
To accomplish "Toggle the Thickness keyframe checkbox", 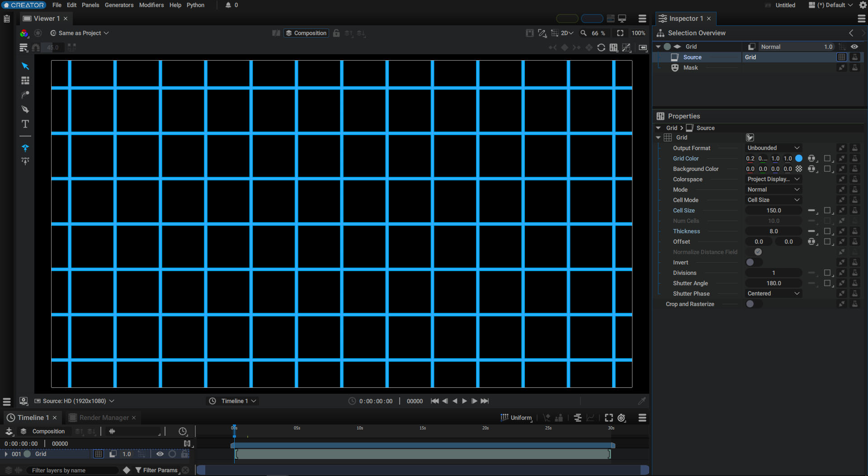I will coord(827,231).
